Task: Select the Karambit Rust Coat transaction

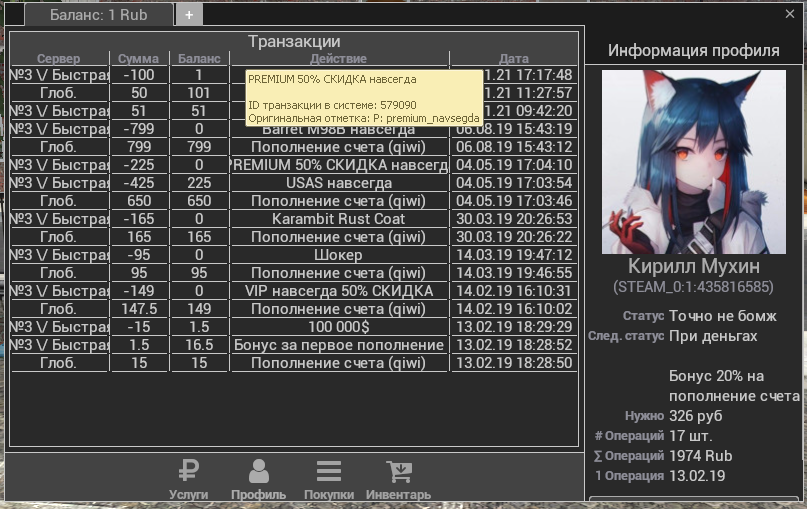Action: (338, 219)
